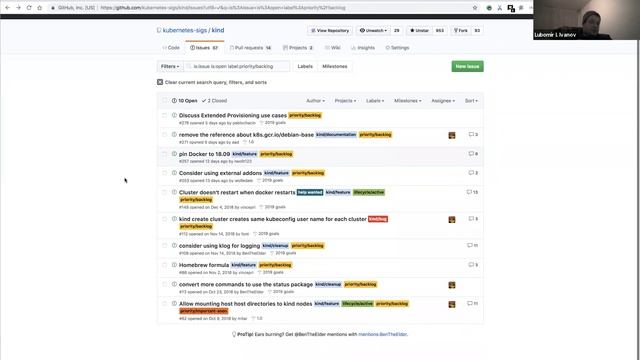Open the Labels button beside the search box
The image size is (640, 360).
pyautogui.click(x=305, y=66)
